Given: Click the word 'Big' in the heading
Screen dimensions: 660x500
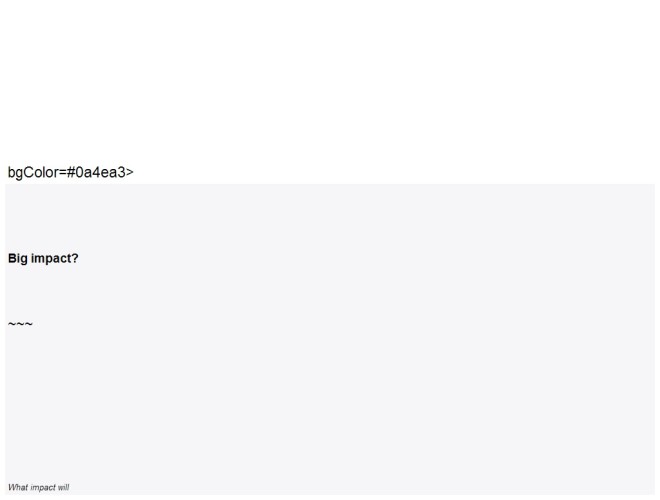Looking at the screenshot, I should (x=18, y=258).
